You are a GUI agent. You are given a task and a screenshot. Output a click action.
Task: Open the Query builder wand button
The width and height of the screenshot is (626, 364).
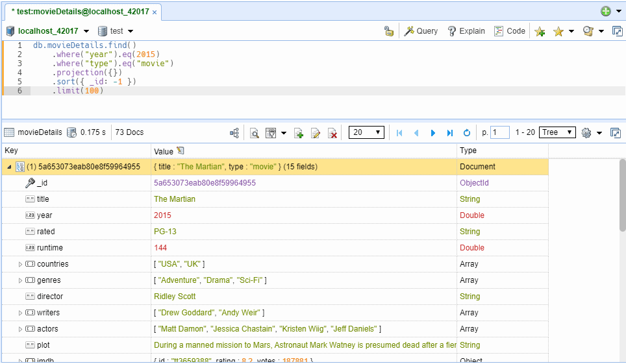[x=421, y=31]
